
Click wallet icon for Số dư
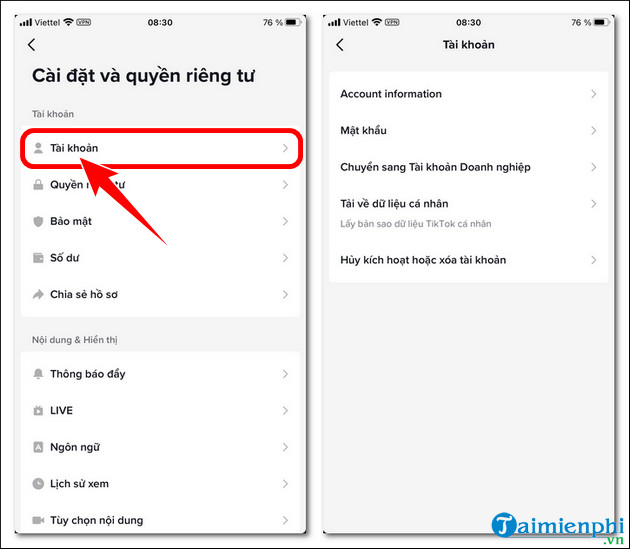coord(38,258)
